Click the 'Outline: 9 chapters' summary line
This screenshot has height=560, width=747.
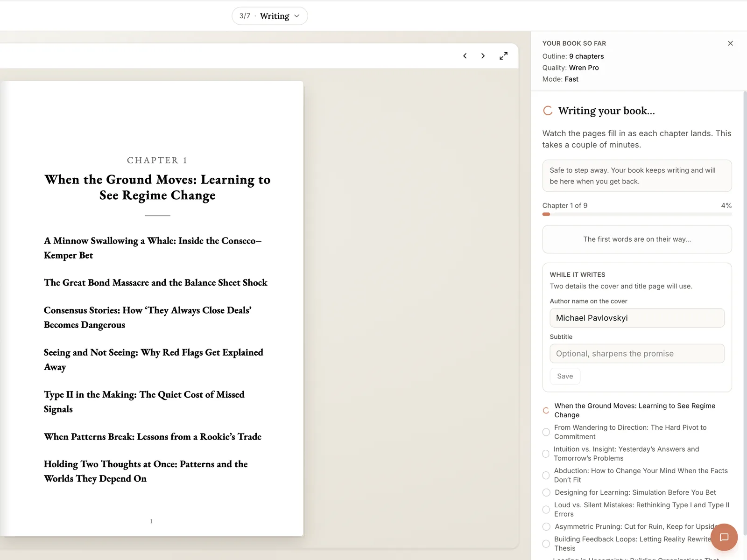(573, 56)
